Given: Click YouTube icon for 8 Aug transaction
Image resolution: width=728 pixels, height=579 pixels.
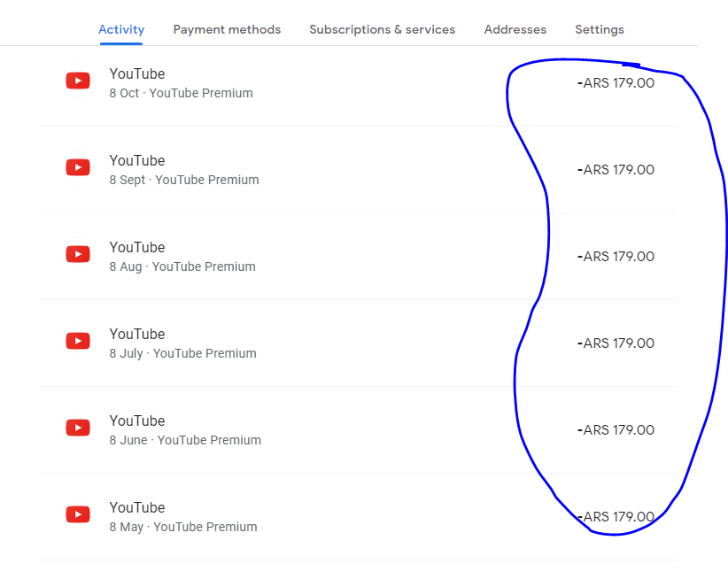Looking at the screenshot, I should point(78,254).
